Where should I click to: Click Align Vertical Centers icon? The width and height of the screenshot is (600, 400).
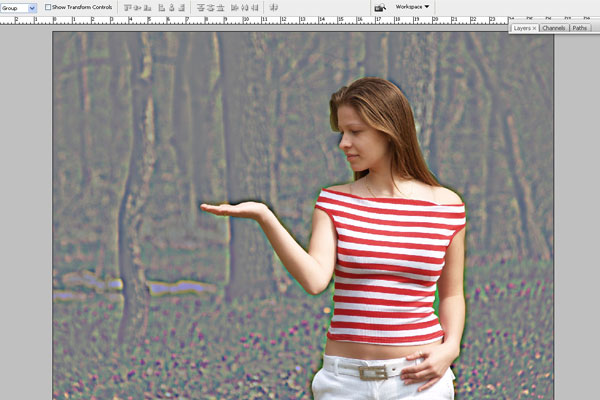[137, 7]
